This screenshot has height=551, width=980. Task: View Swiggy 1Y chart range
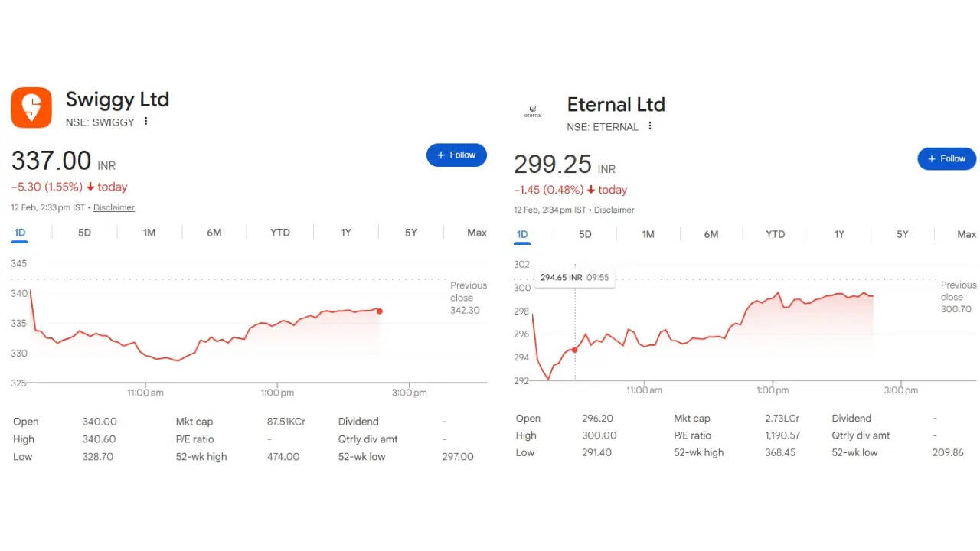click(x=346, y=233)
